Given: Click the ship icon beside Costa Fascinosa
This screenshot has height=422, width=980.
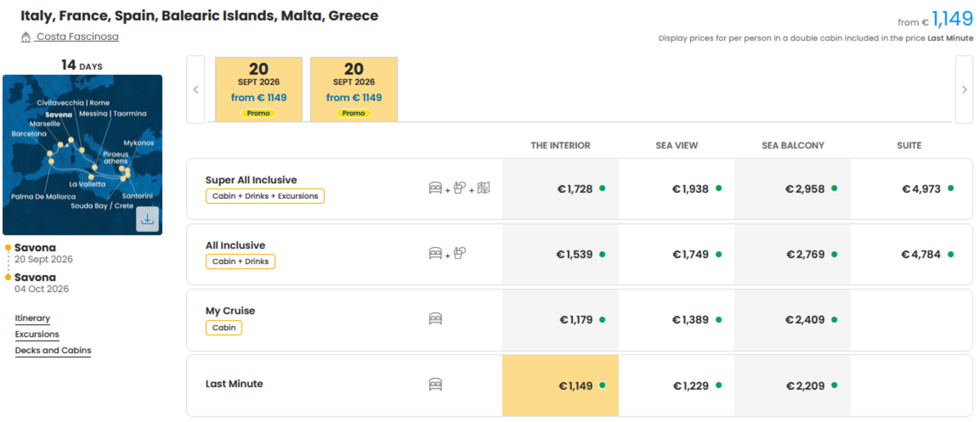Looking at the screenshot, I should pos(25,37).
